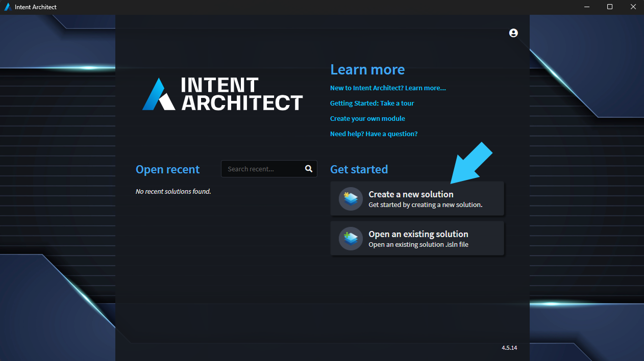
Task: Click 'Open an existing solution .isln file' description
Action: click(418, 244)
